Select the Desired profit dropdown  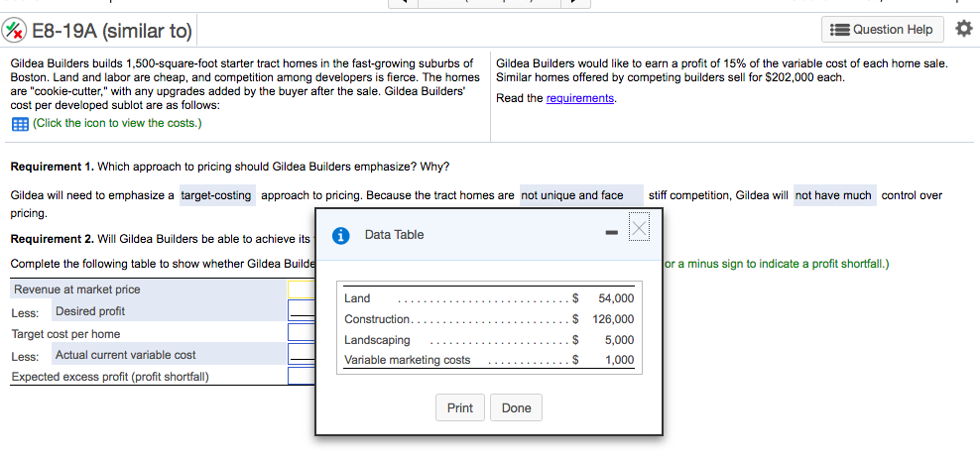170,311
